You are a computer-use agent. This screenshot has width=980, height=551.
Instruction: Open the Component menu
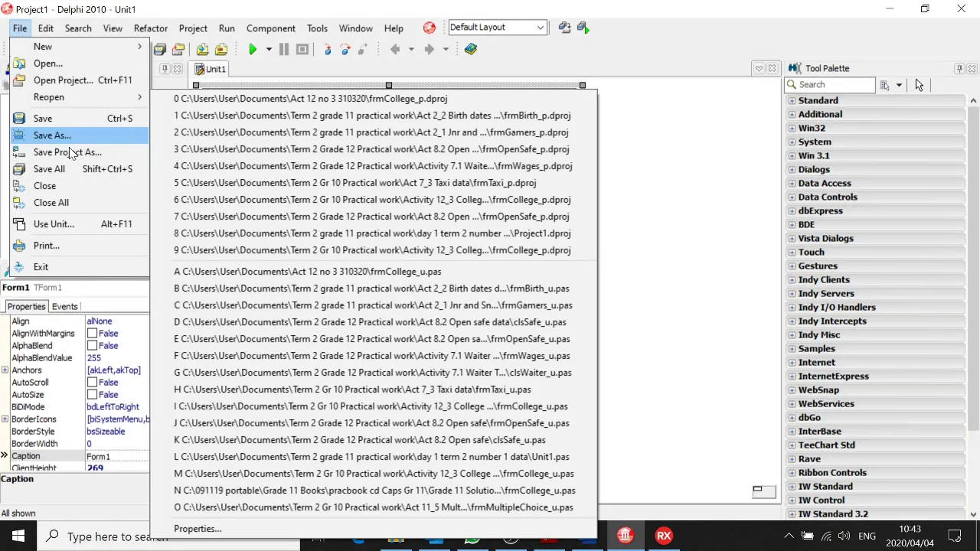[x=271, y=28]
